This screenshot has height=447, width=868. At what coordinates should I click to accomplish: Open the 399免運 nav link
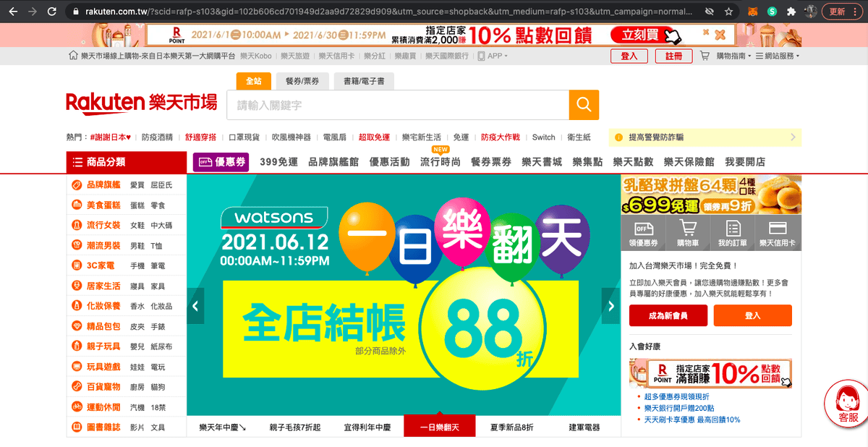coord(278,162)
